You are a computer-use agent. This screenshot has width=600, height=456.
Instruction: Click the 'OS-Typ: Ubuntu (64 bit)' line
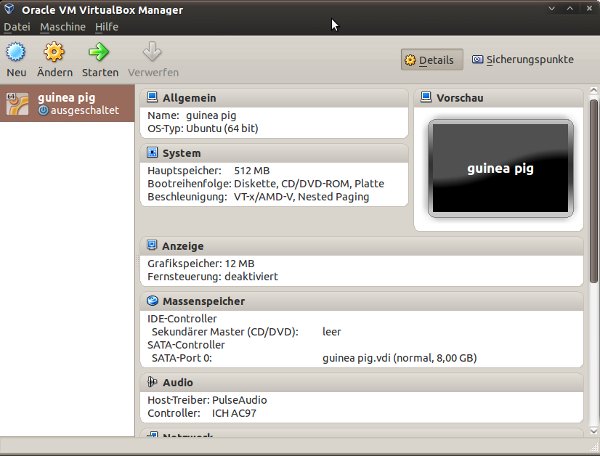[203, 128]
